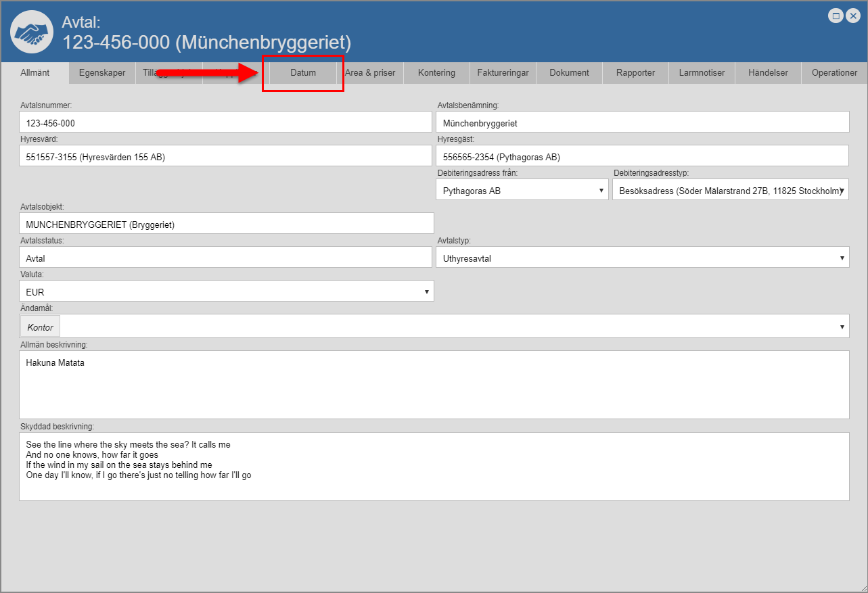Screen dimensions: 868x593
Task: Open the Area & priser tab
Action: coord(370,73)
